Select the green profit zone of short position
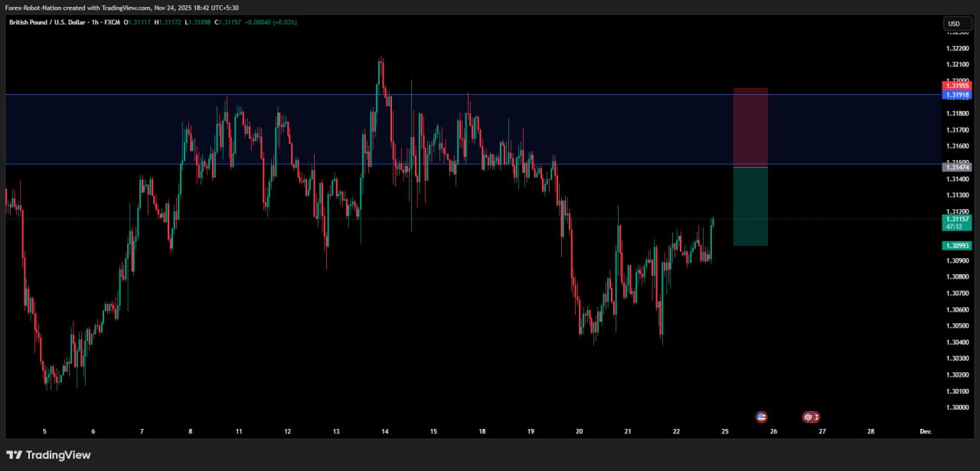The width and height of the screenshot is (980, 471). 750,206
